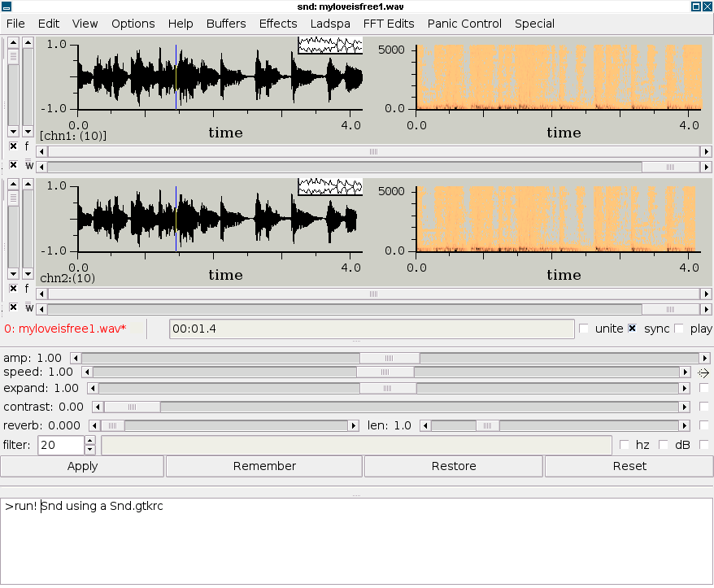Open the Effects menu
This screenshot has width=714, height=588.
pos(278,24)
